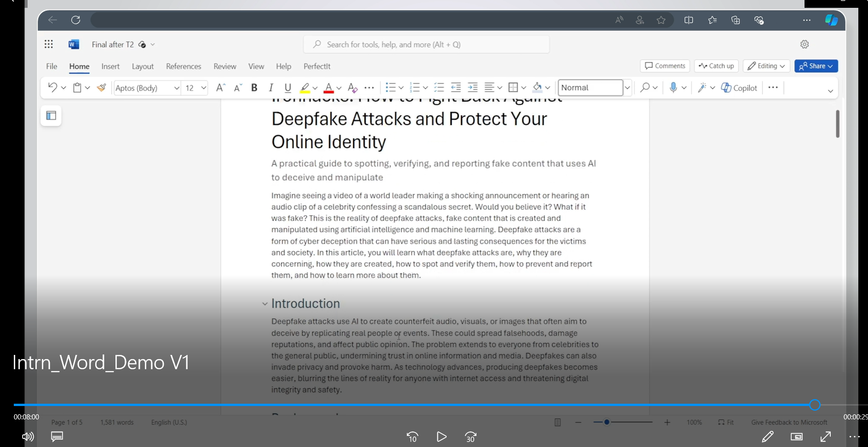Start Dictate with the microphone icon
This screenshot has width=868, height=447.
673,87
